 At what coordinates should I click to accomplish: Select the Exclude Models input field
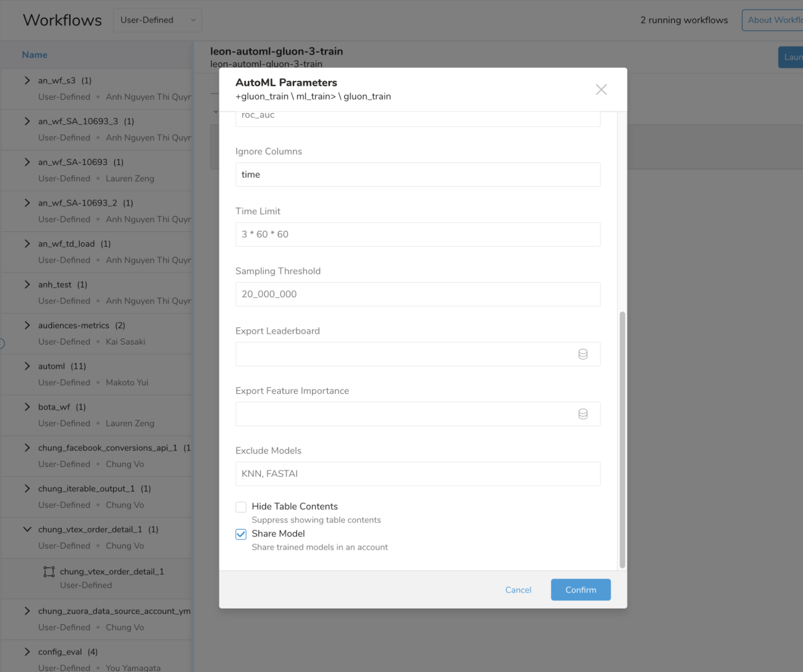(x=417, y=474)
